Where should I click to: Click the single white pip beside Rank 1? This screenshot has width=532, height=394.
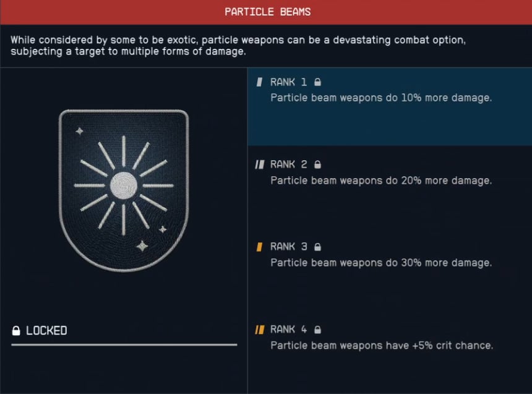tap(261, 82)
